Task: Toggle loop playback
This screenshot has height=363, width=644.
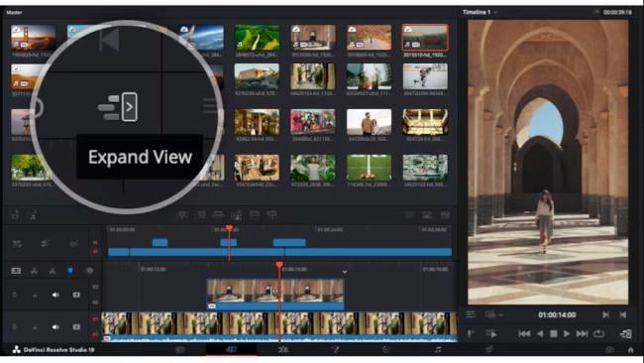Action: [x=598, y=334]
